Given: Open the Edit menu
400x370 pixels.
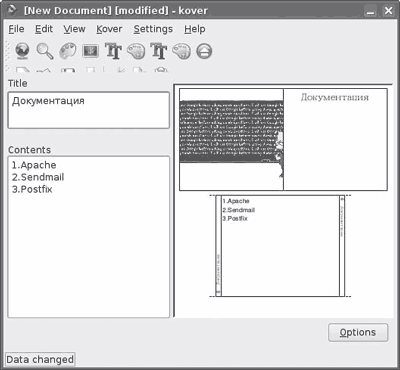Looking at the screenshot, I should coord(44,29).
